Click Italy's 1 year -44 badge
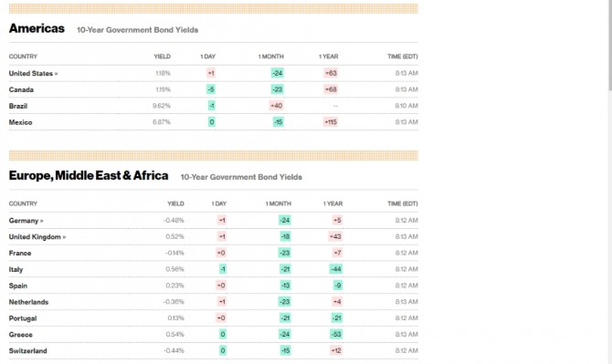This screenshot has width=612, height=364. pyautogui.click(x=335, y=269)
